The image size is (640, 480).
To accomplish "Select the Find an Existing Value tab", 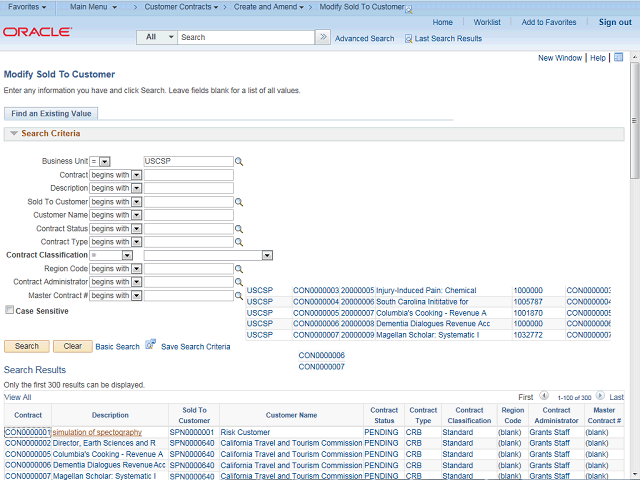I will coord(51,113).
